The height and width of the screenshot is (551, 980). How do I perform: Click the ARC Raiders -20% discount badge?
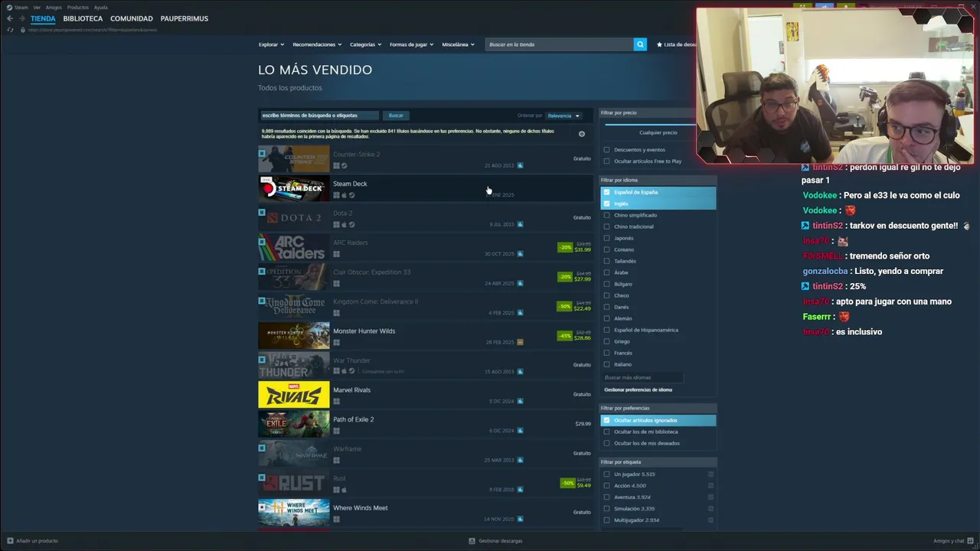tap(565, 247)
